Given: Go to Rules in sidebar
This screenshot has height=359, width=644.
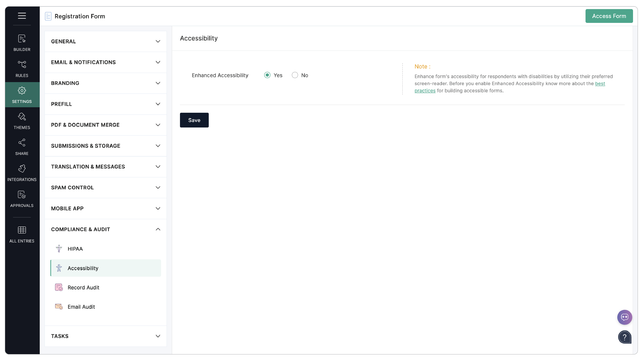Looking at the screenshot, I should pyautogui.click(x=22, y=69).
